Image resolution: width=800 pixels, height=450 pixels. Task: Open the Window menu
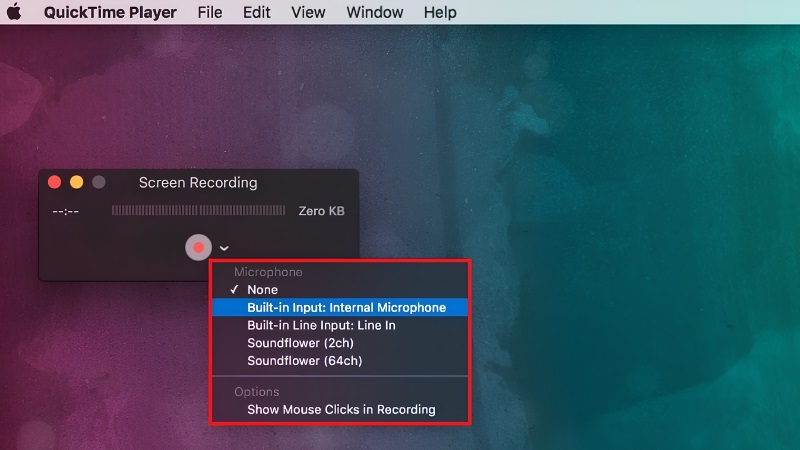click(374, 12)
